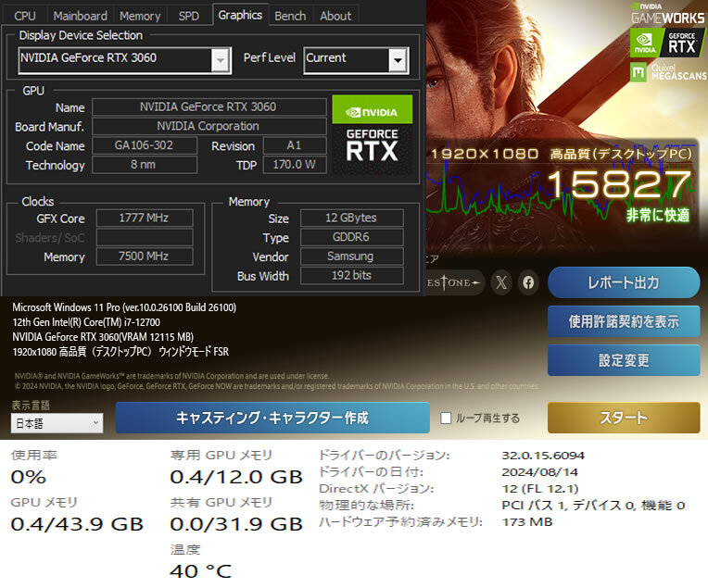Click the 12th Gen Intel Core i7-12700 line

pyautogui.click(x=86, y=322)
